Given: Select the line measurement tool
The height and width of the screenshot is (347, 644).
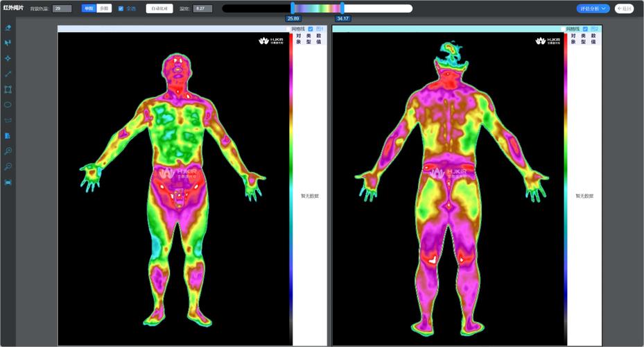Looking at the screenshot, I should pos(8,74).
